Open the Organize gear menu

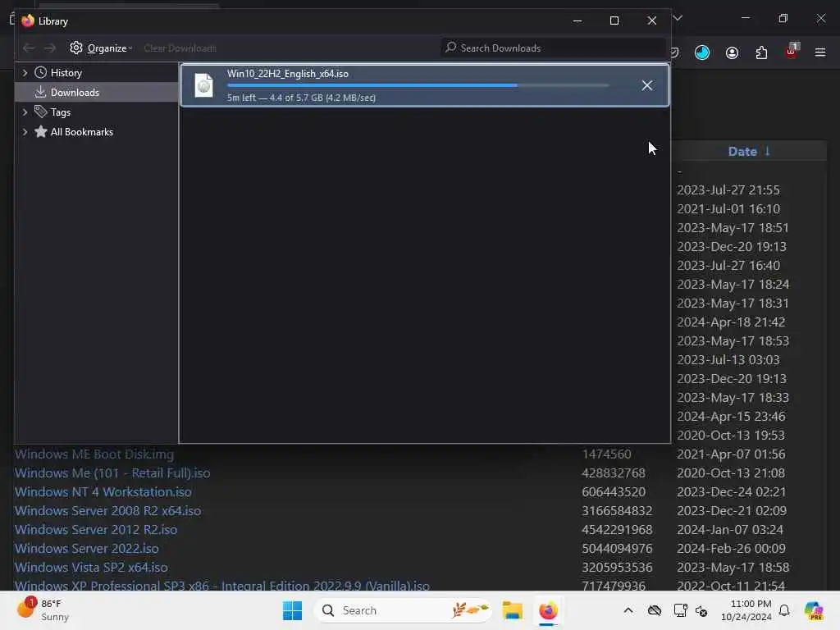(x=101, y=48)
